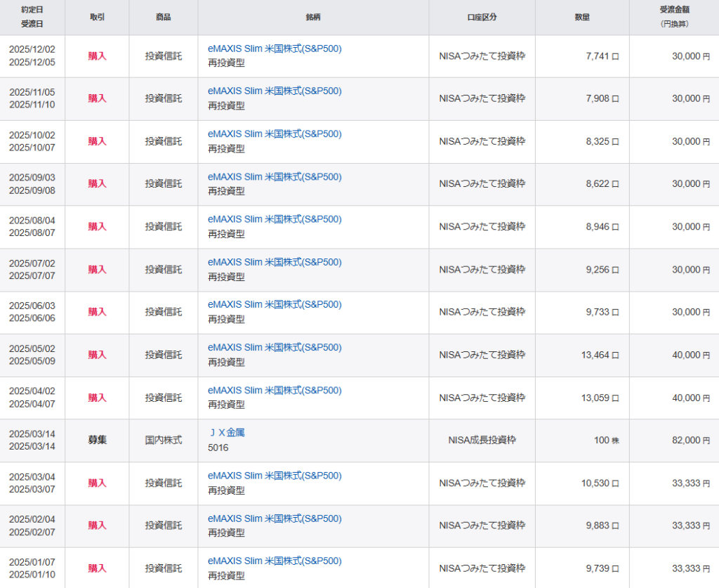Viewport: 719px width, 588px height.
Task: Click the 約定日 受渡日 column header
Action: tap(32, 17)
